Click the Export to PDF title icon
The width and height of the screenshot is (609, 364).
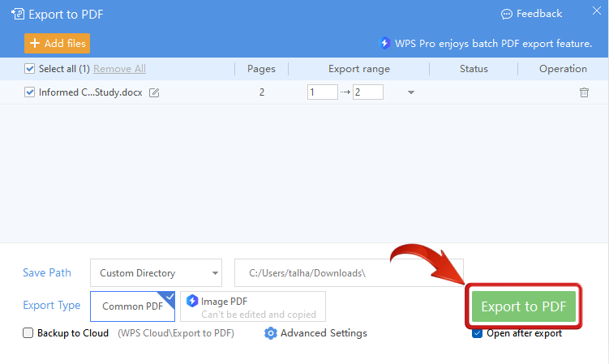tap(18, 14)
